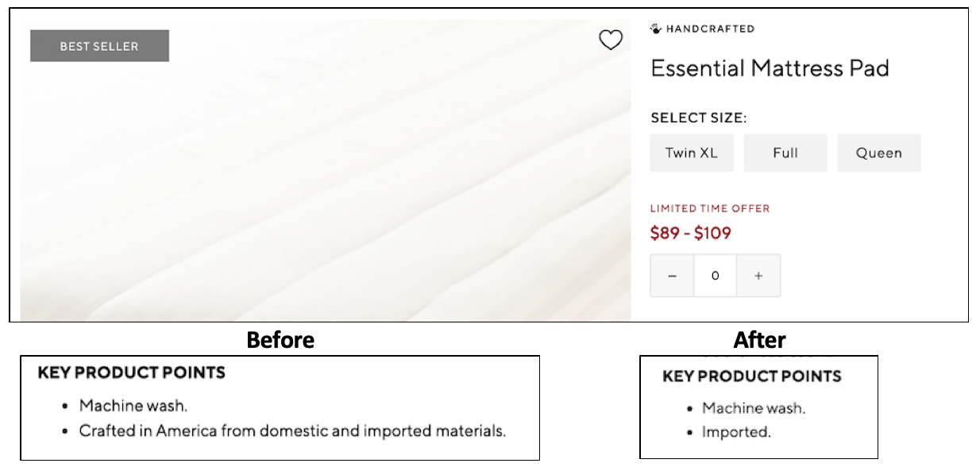This screenshot has height=467, width=980.
Task: Decrease quantity with the minus button
Action: pyautogui.click(x=672, y=276)
